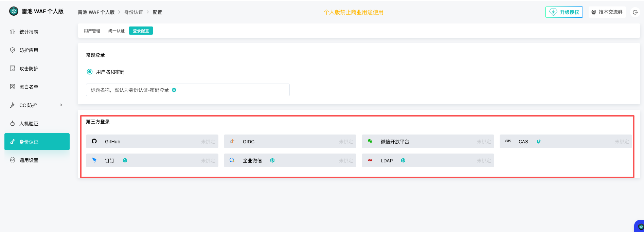
Task: Switch to the 用户管理 tab
Action: (x=92, y=31)
